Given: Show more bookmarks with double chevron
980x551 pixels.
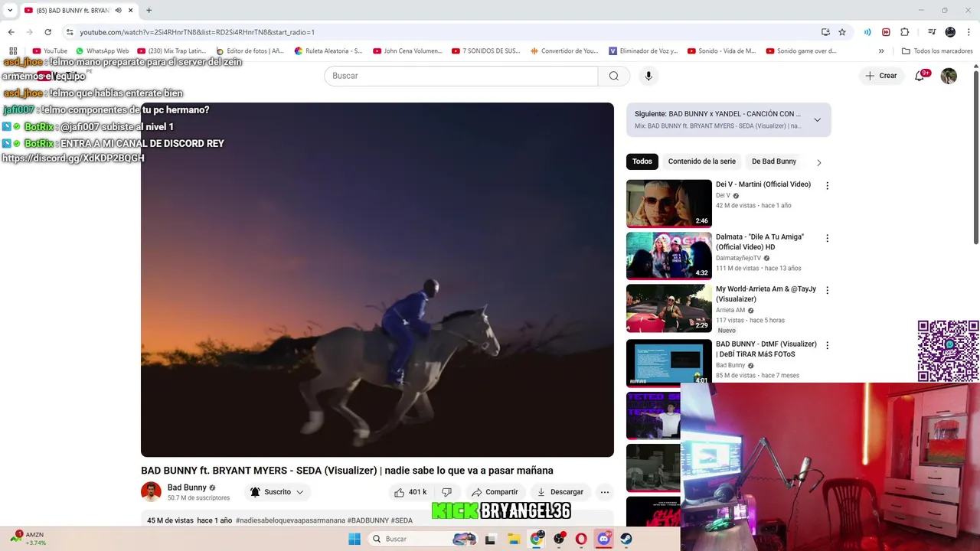Looking at the screenshot, I should 881,51.
